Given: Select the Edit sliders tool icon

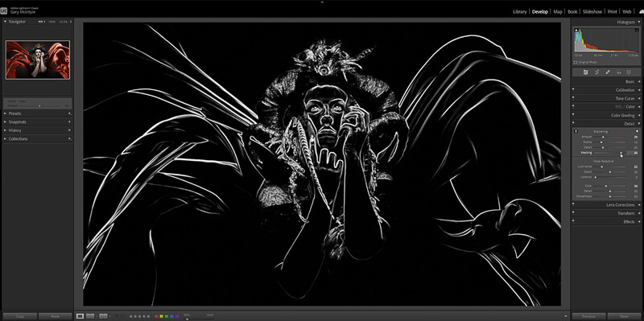Looking at the screenshot, I should click(x=586, y=72).
